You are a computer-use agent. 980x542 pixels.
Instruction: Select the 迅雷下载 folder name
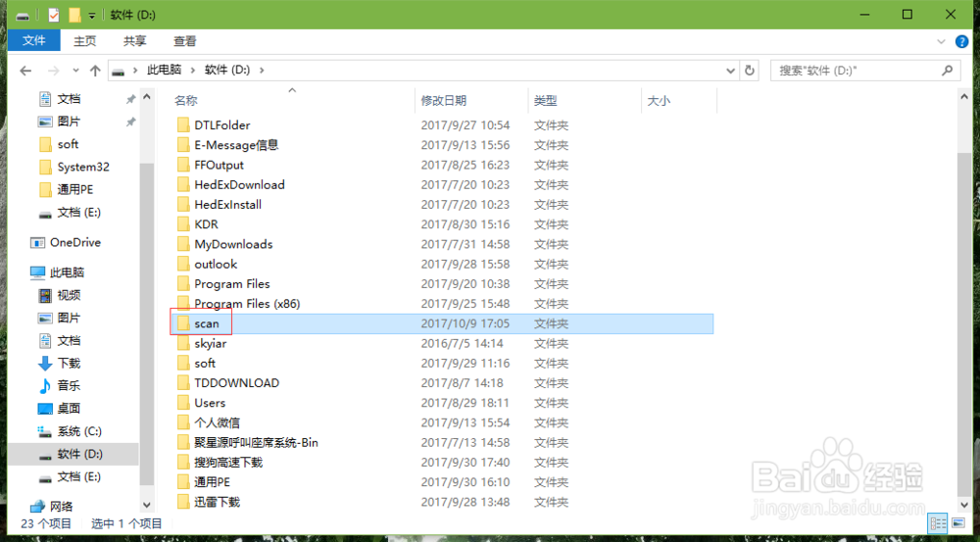[x=217, y=502]
